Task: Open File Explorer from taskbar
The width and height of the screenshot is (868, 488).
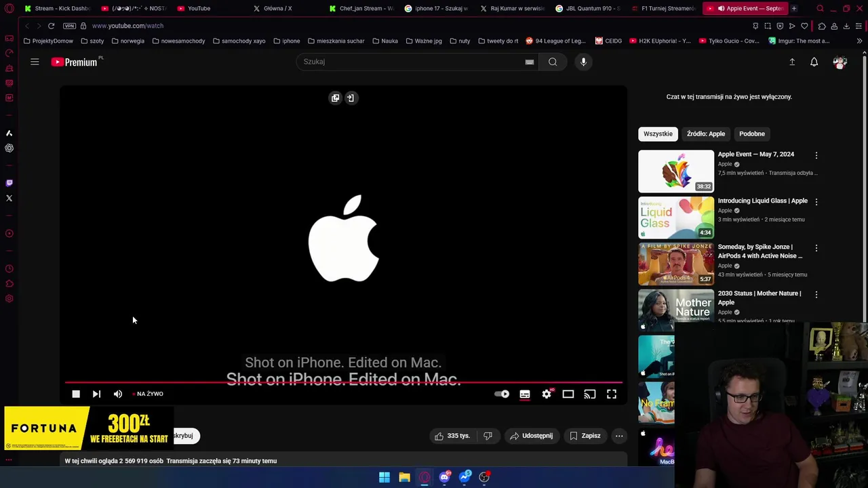Action: pyautogui.click(x=404, y=477)
